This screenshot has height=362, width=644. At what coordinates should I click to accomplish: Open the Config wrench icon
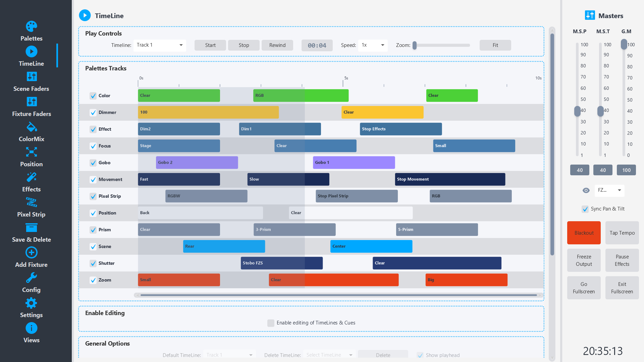32,278
